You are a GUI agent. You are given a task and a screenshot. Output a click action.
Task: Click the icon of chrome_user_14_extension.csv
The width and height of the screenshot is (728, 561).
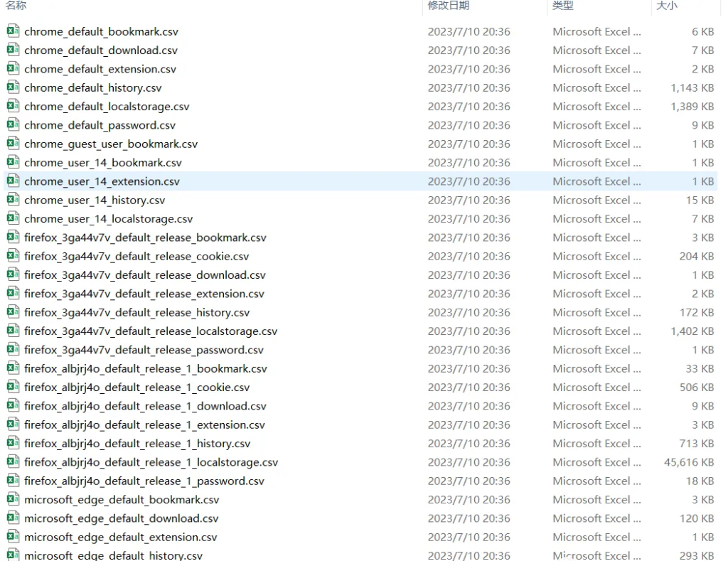pyautogui.click(x=13, y=181)
